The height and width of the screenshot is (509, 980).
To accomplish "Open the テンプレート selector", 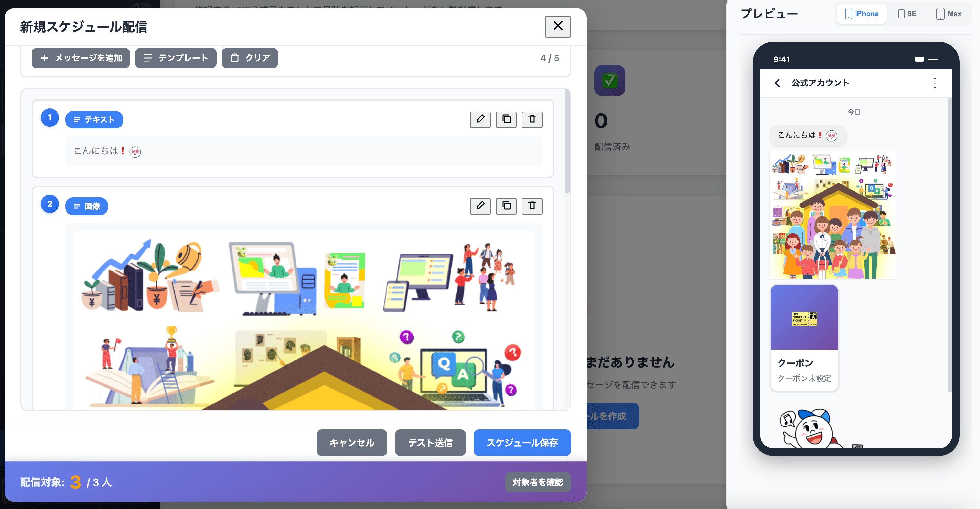I will pyautogui.click(x=176, y=58).
